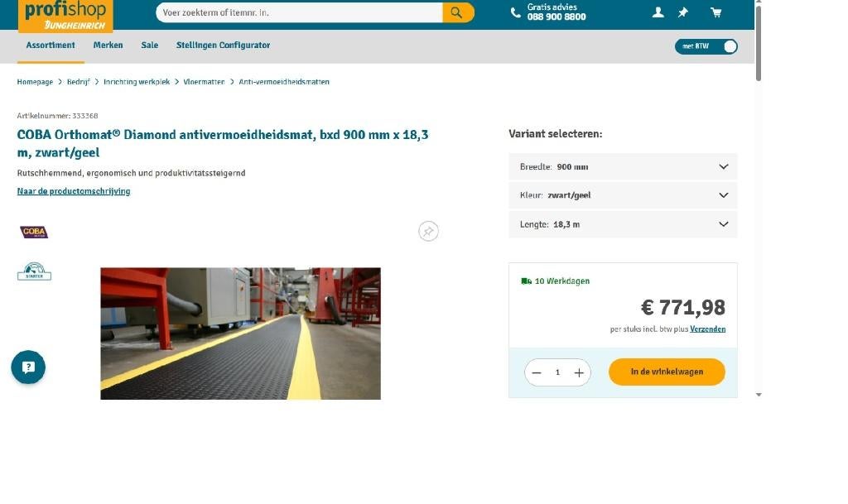848x504 pixels.
Task: Open the Stellingen Configurator menu item
Action: click(x=223, y=46)
